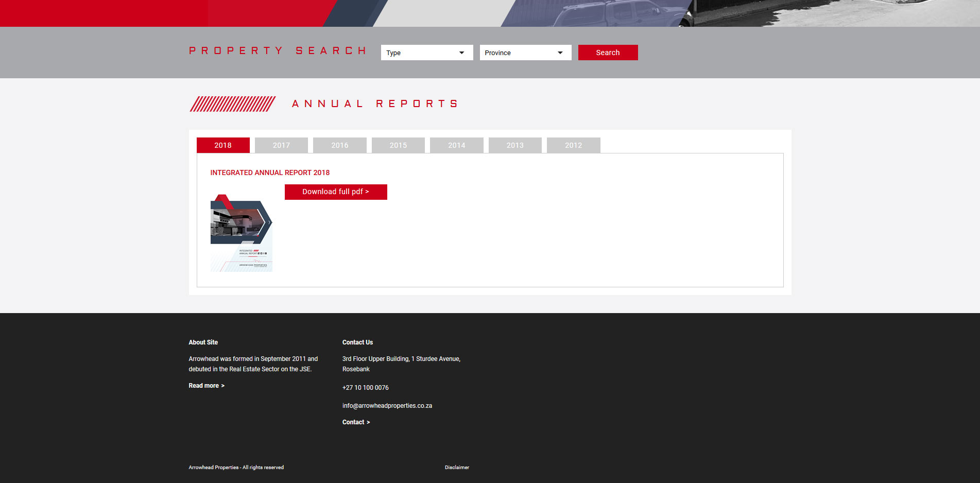Click the phone number +27 10 100 0076
This screenshot has width=980, height=483.
pyautogui.click(x=366, y=388)
